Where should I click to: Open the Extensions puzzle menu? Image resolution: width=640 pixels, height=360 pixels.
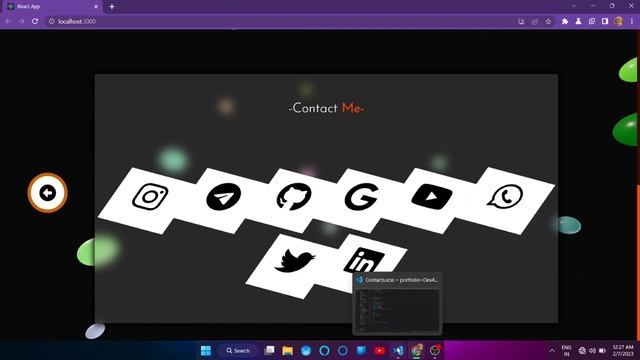click(565, 21)
